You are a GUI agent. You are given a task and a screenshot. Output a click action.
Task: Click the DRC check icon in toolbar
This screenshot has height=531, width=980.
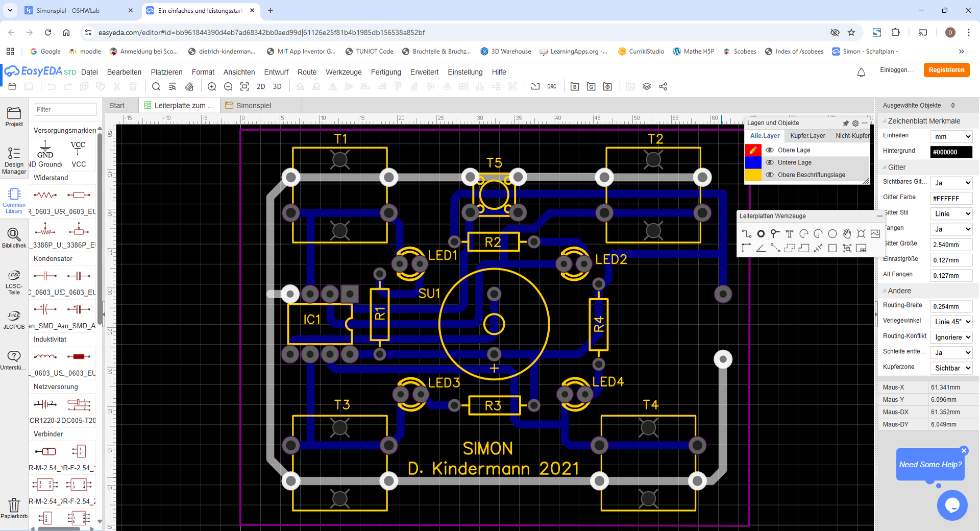552,87
